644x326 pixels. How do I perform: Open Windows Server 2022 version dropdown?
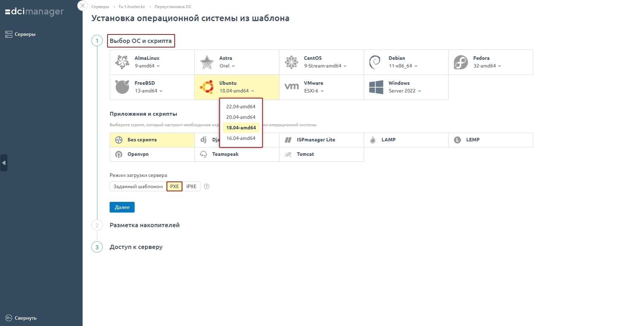point(404,91)
